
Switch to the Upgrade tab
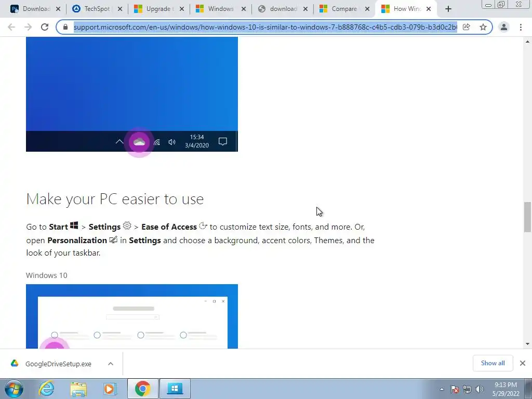click(x=153, y=9)
